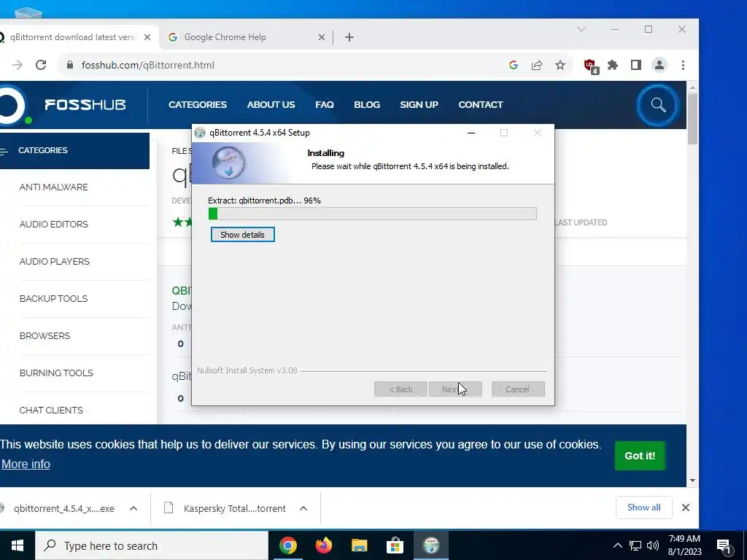Screen dimensions: 747x560
Task: Click Show all downloads button
Action: 643,507
